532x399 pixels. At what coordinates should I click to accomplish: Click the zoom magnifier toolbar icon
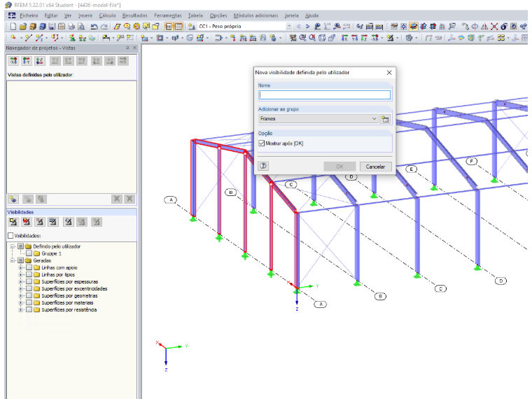302,38
